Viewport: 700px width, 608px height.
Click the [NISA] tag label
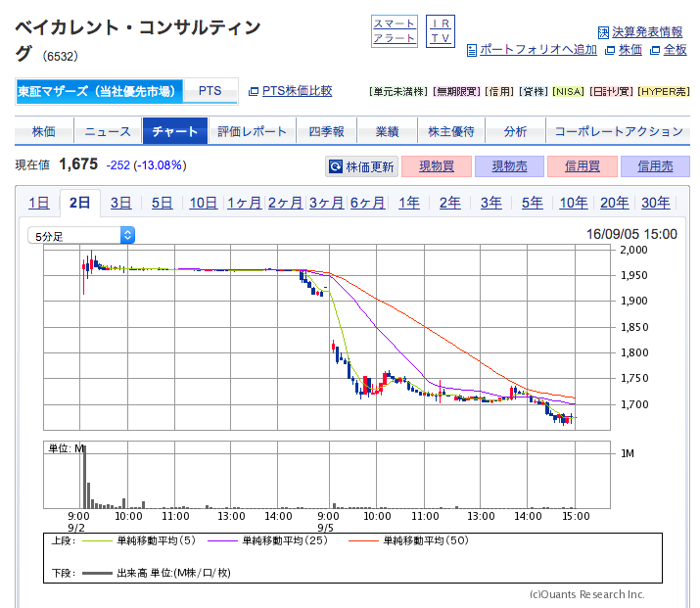(568, 91)
